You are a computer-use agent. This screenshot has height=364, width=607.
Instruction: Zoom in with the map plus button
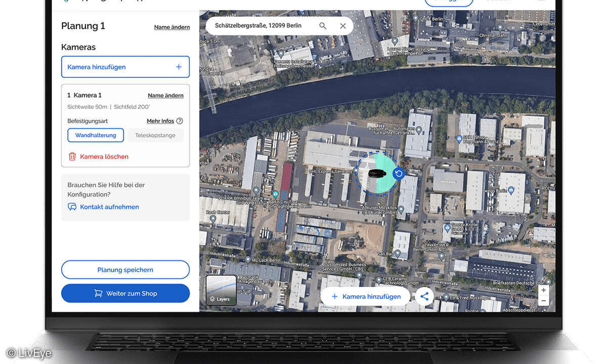[544, 290]
